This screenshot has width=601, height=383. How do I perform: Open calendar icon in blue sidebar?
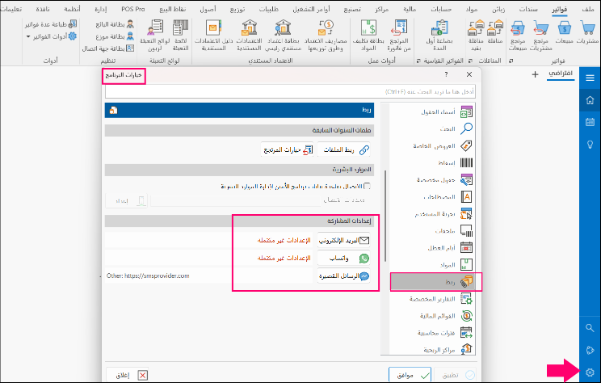click(x=590, y=122)
